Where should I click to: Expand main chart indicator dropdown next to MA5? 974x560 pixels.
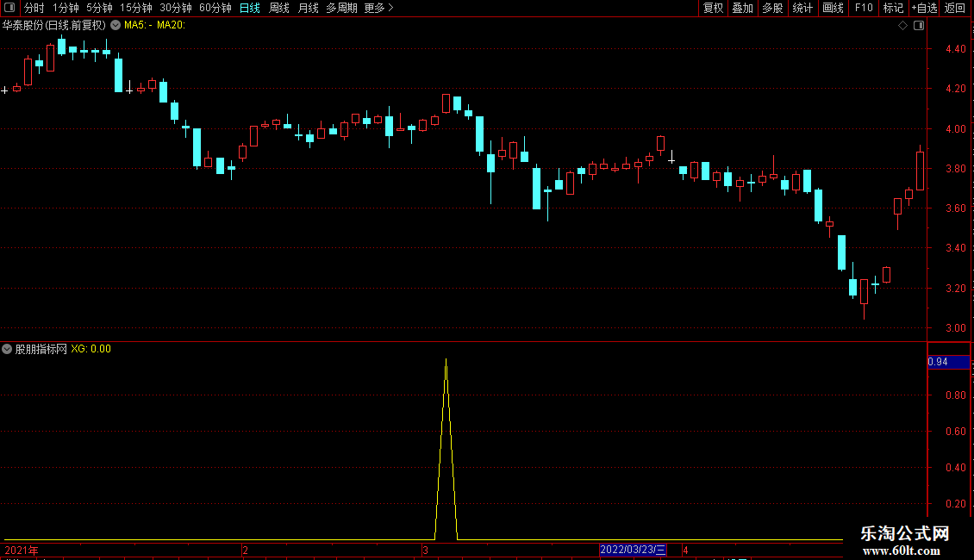116,26
